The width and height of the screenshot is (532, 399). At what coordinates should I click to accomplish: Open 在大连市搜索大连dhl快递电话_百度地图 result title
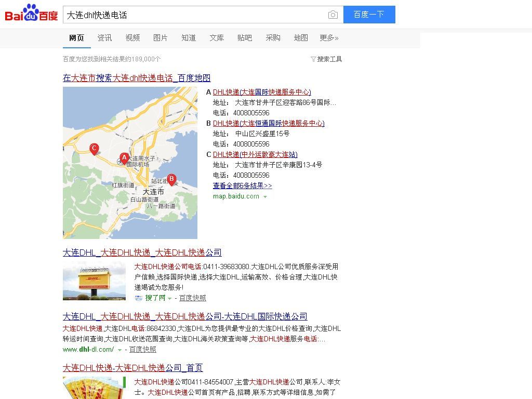coord(137,78)
